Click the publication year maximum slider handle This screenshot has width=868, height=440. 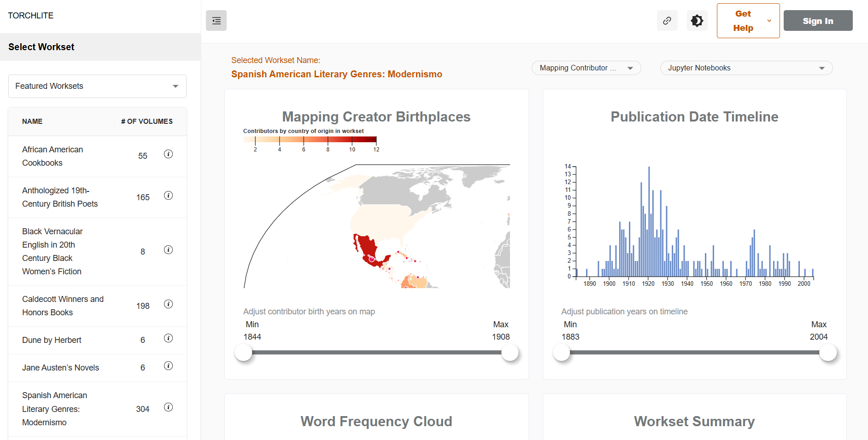coord(828,353)
